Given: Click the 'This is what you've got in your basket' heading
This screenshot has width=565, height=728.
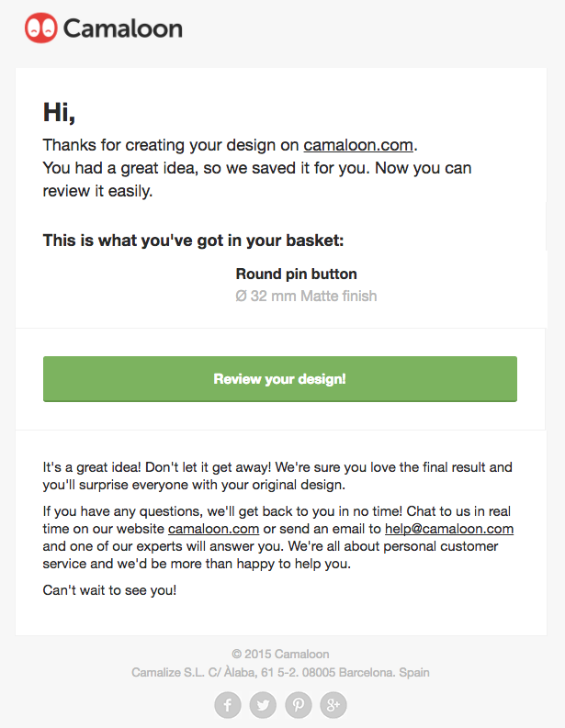Looking at the screenshot, I should [193, 241].
